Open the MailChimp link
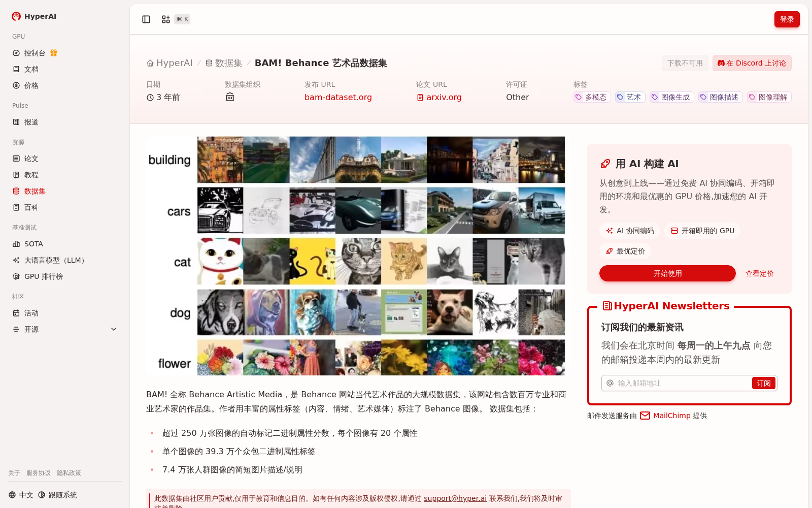The width and height of the screenshot is (812, 508). [665, 416]
